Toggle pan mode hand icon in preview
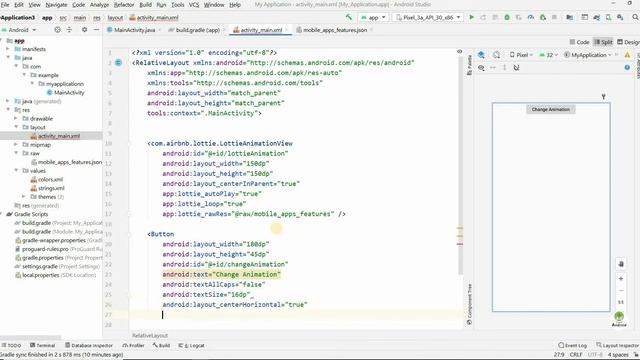640x360 pixels. pos(621,264)
